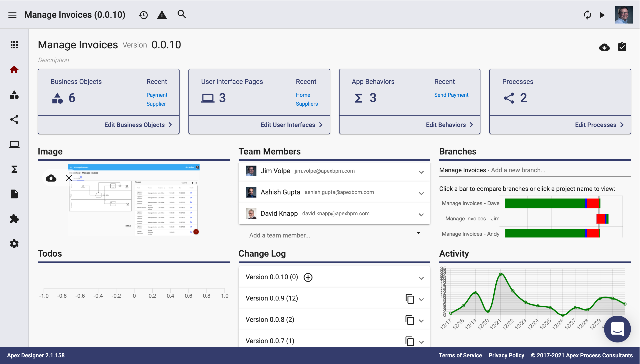The height and width of the screenshot is (364, 640).
Task: Expand Version 0.0.8 change log entry
Action: click(421, 321)
